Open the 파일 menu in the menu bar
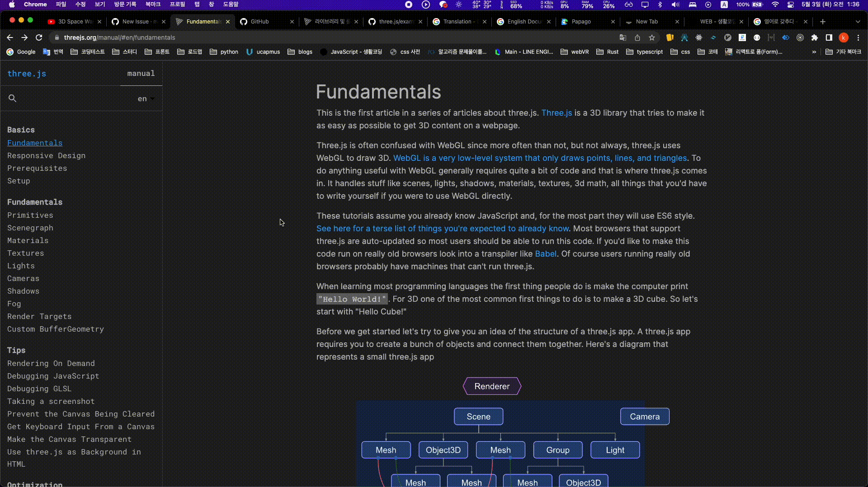 click(61, 5)
